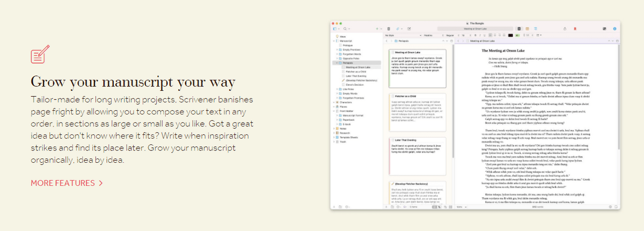Collapse the Manuscript folder in binder

(x=333, y=41)
